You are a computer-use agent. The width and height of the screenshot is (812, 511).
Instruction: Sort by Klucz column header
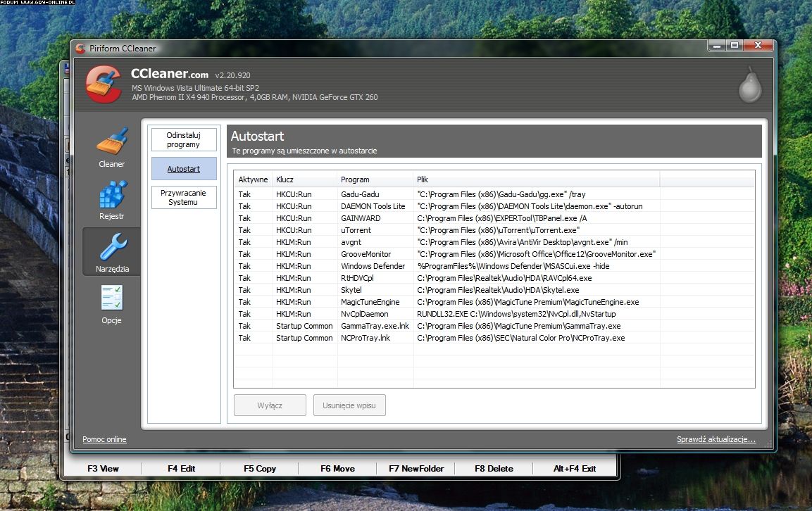pos(305,179)
